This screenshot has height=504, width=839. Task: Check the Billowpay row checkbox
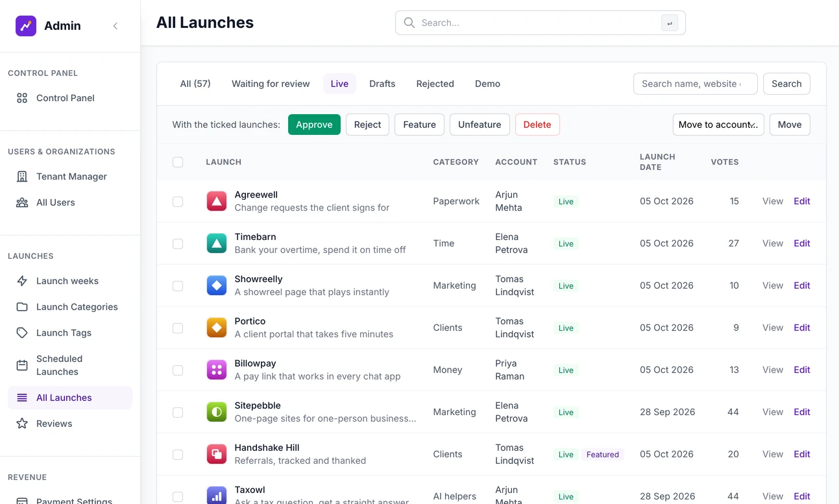coord(178,370)
